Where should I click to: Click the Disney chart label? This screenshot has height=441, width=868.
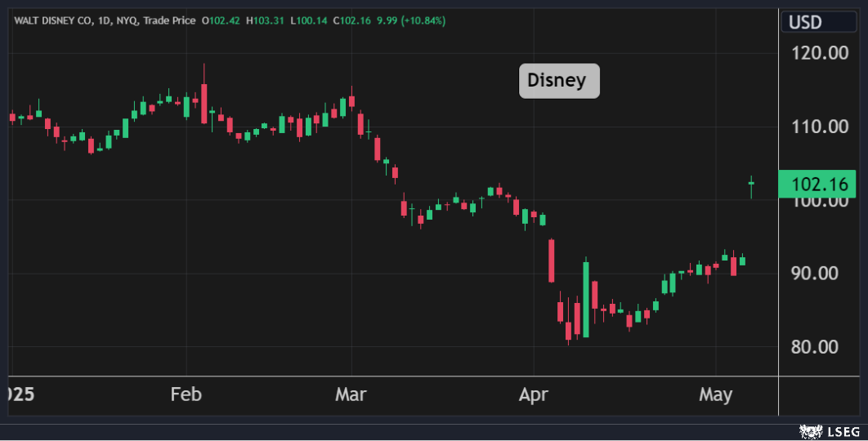(x=559, y=81)
